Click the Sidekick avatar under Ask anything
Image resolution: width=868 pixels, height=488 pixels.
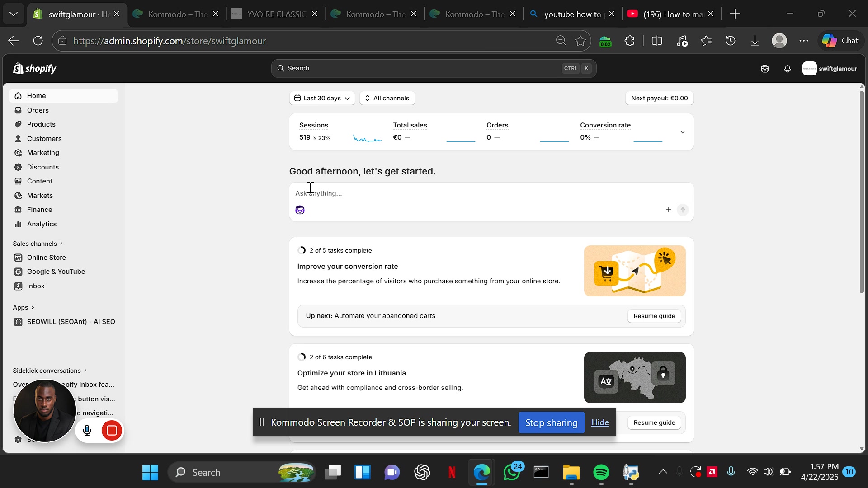click(x=300, y=210)
